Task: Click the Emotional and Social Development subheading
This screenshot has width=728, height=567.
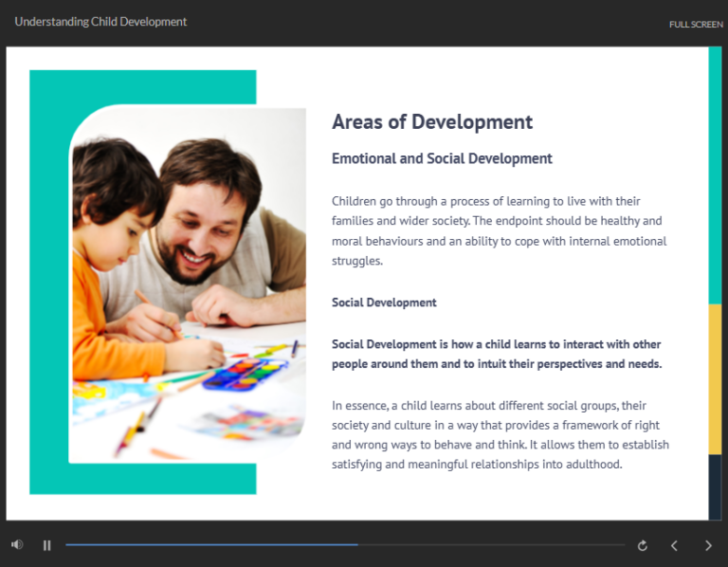Action: coord(442,158)
